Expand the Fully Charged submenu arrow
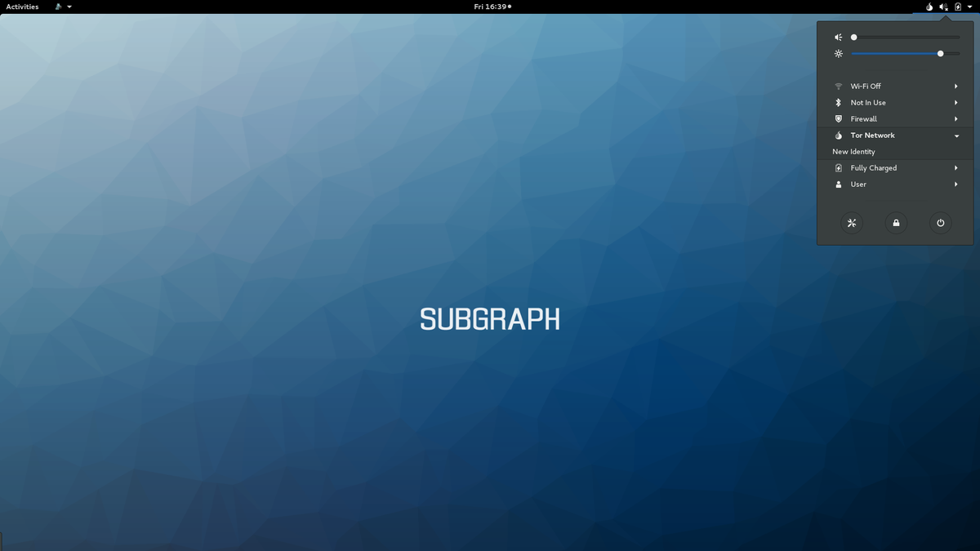This screenshot has height=551, width=980. click(956, 168)
